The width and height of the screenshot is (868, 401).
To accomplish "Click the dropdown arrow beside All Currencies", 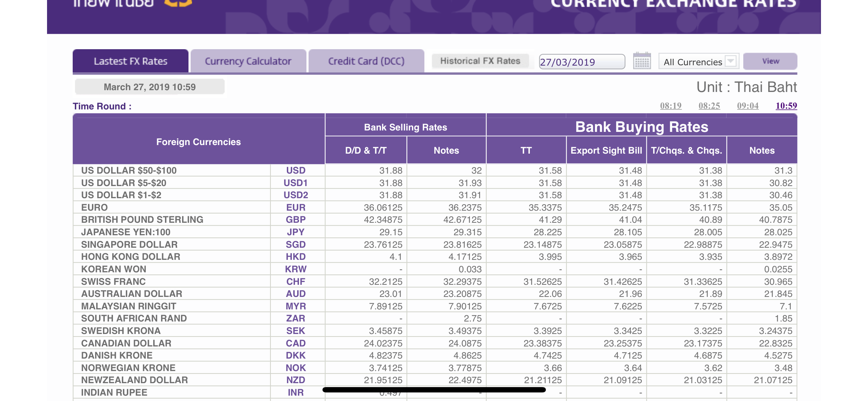I will pos(731,61).
